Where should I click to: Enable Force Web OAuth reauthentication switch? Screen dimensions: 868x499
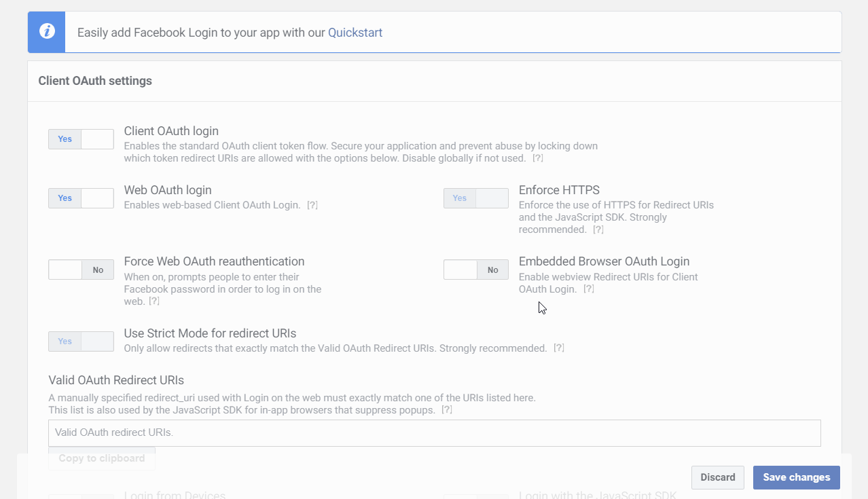[x=81, y=270]
